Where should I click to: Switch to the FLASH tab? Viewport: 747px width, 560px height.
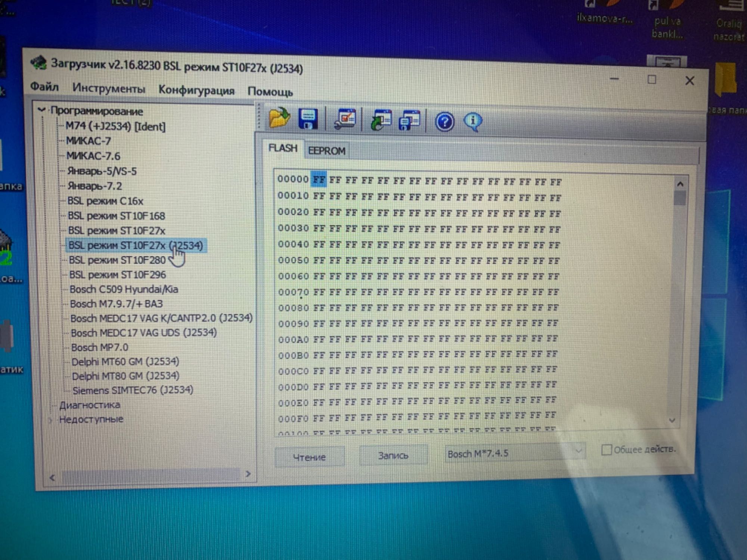(x=283, y=148)
